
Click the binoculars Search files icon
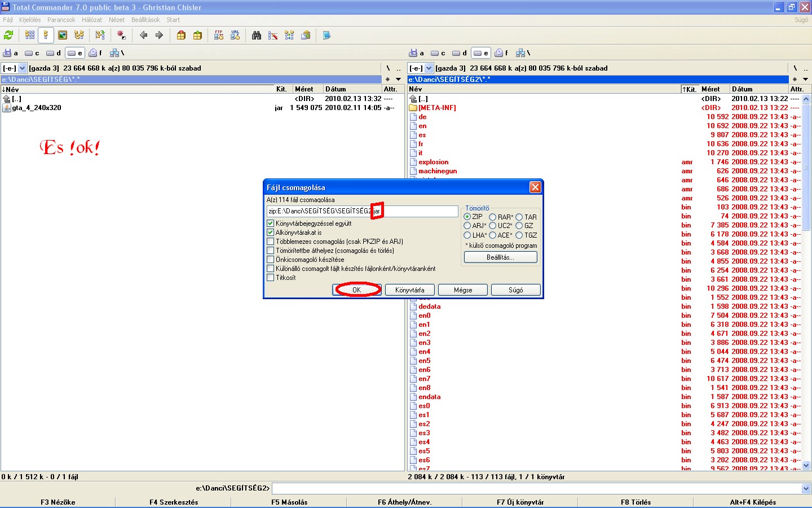[257, 35]
